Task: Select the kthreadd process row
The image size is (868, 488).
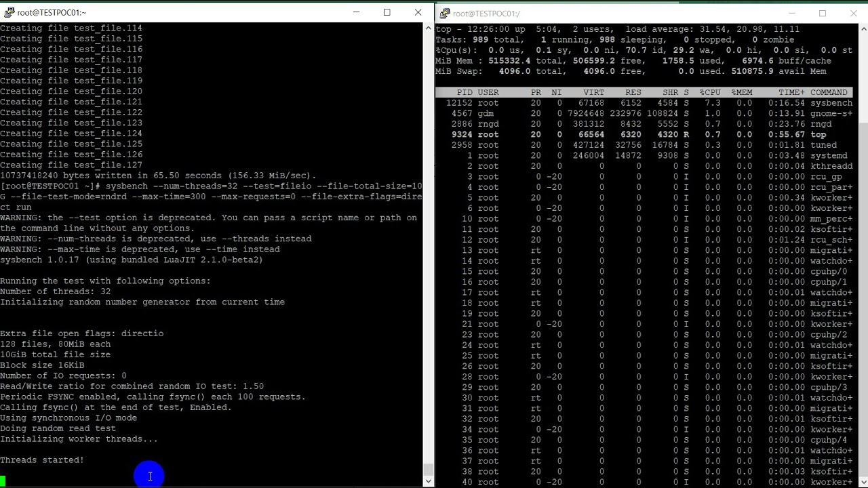Action: coord(644,166)
